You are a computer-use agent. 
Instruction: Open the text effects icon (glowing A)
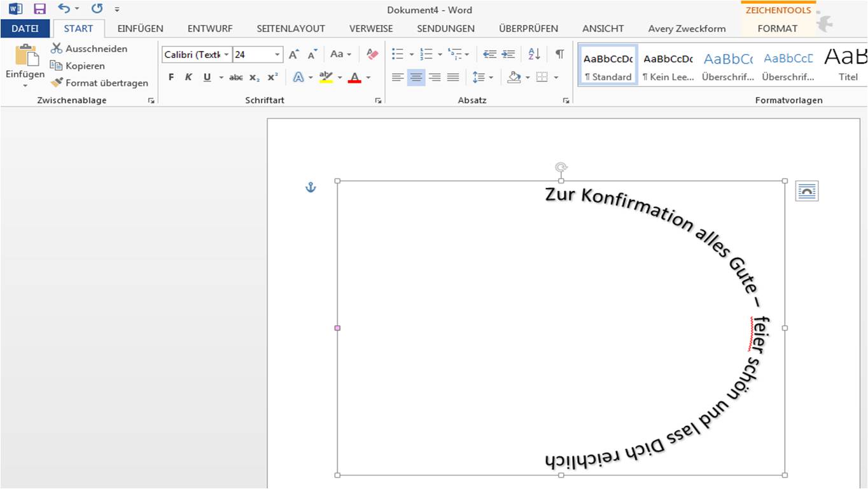[x=298, y=76]
